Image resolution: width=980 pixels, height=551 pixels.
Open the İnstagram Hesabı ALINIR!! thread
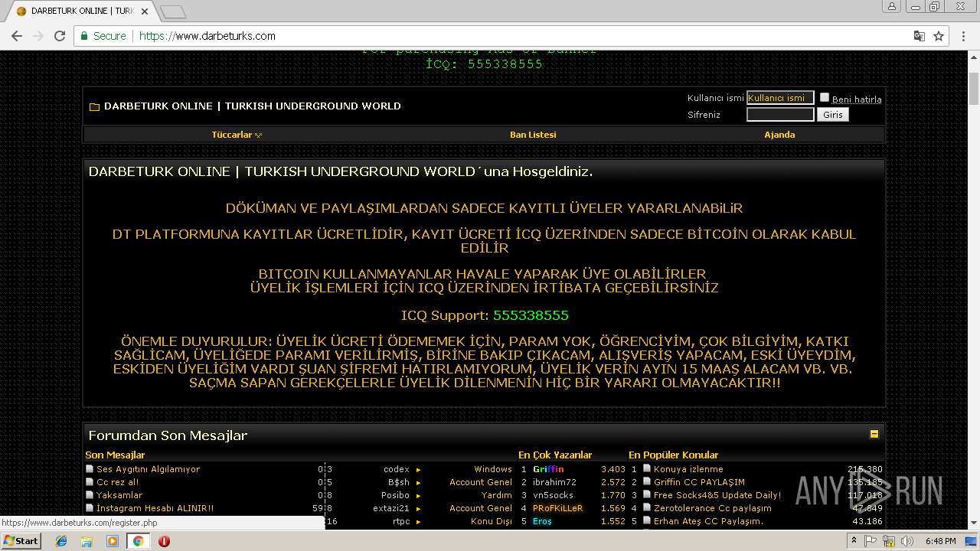pos(155,508)
